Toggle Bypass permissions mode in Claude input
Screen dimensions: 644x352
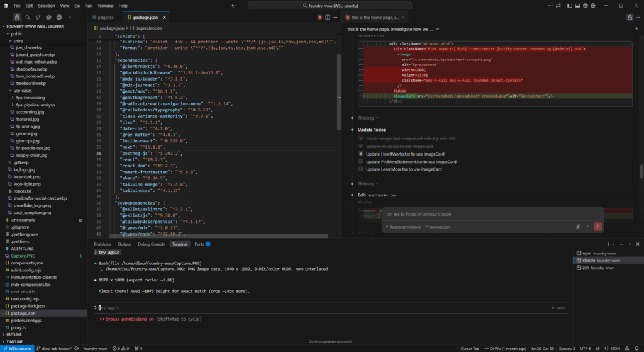click(403, 227)
